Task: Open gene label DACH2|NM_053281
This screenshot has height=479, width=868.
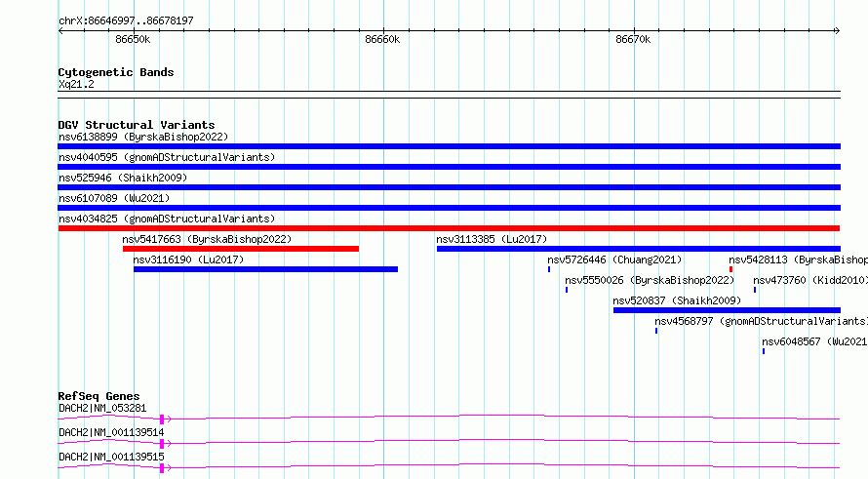Action: point(102,408)
